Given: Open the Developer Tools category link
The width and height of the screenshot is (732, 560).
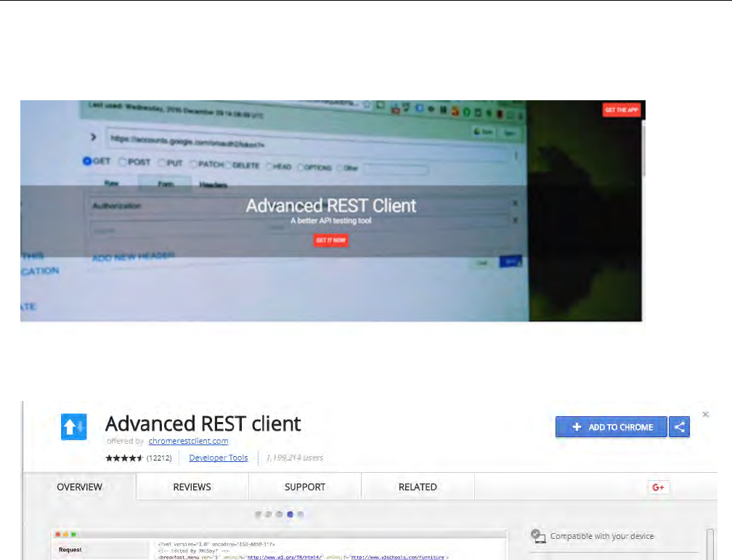Looking at the screenshot, I should [x=219, y=458].
